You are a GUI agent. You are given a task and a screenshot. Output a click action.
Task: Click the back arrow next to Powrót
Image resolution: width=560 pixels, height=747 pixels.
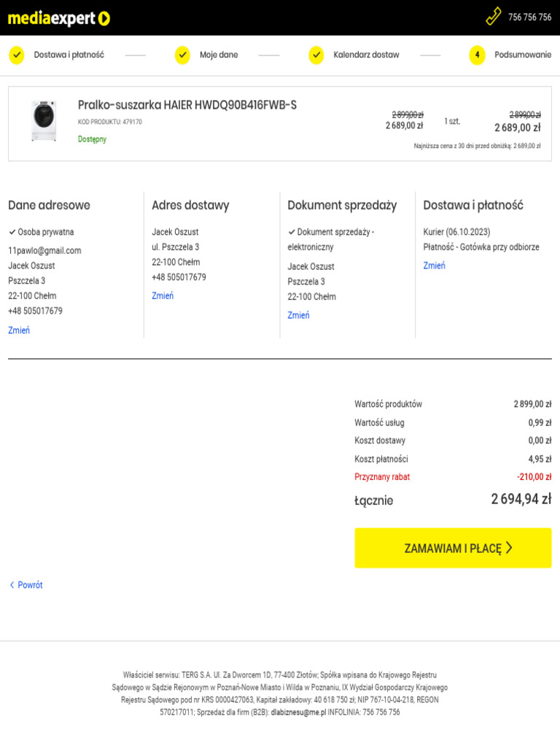click(12, 585)
